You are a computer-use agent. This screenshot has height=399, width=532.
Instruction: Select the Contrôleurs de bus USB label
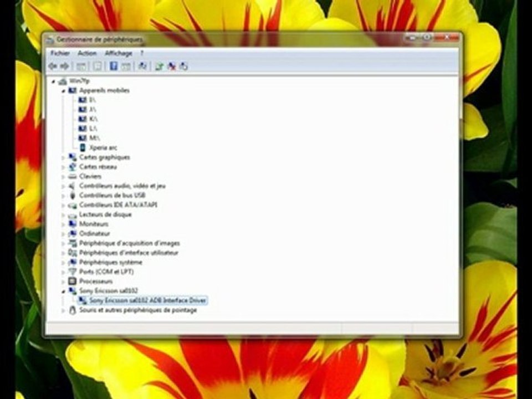pyautogui.click(x=112, y=196)
